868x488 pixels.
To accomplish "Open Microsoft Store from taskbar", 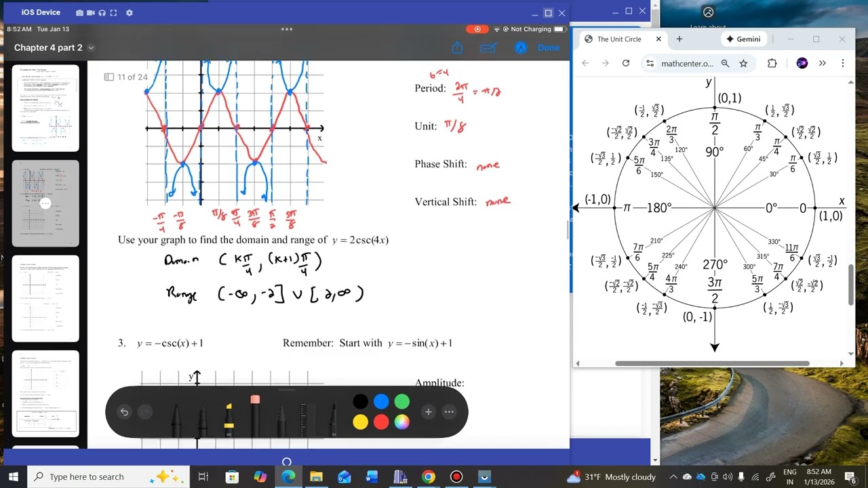I will pyautogui.click(x=232, y=476).
